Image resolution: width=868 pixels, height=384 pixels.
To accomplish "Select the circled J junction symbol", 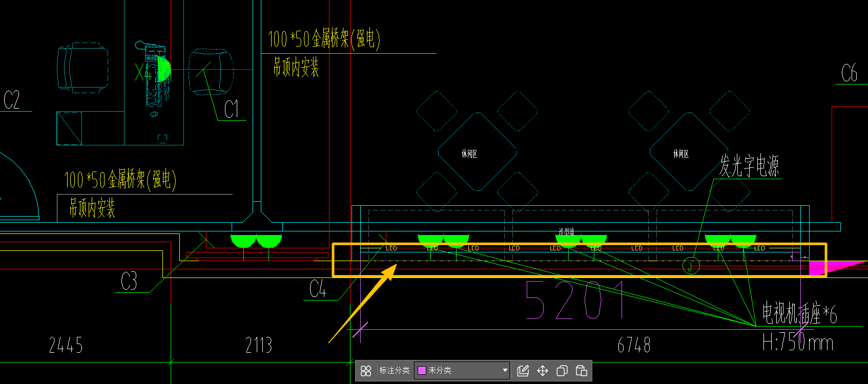I will point(691,266).
